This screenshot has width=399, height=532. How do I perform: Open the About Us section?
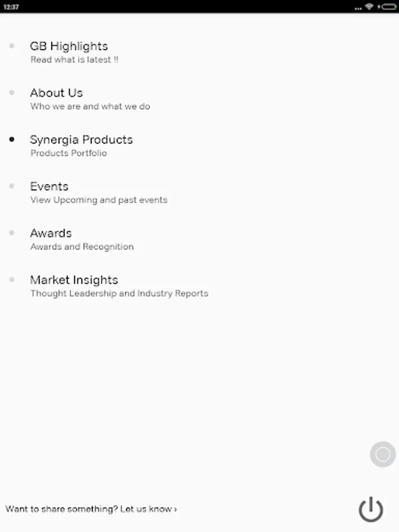tap(56, 93)
